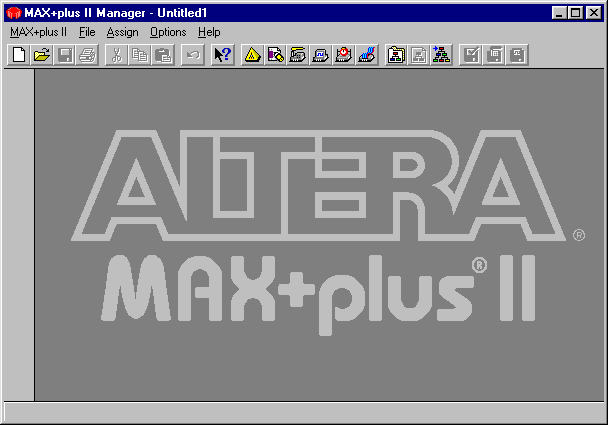The image size is (608, 425).
Task: Click the Project Save & Compile icon
Action: point(494,55)
